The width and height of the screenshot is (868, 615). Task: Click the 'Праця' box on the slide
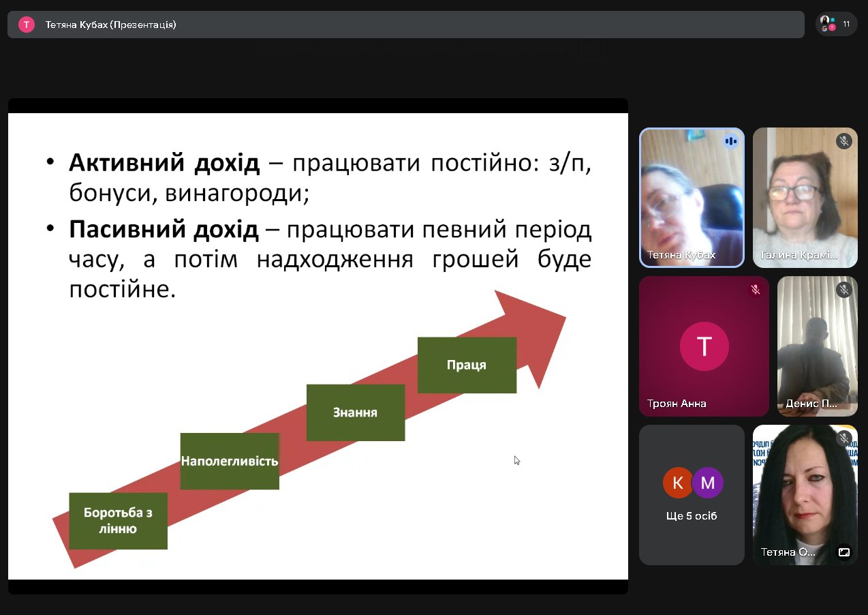467,365
